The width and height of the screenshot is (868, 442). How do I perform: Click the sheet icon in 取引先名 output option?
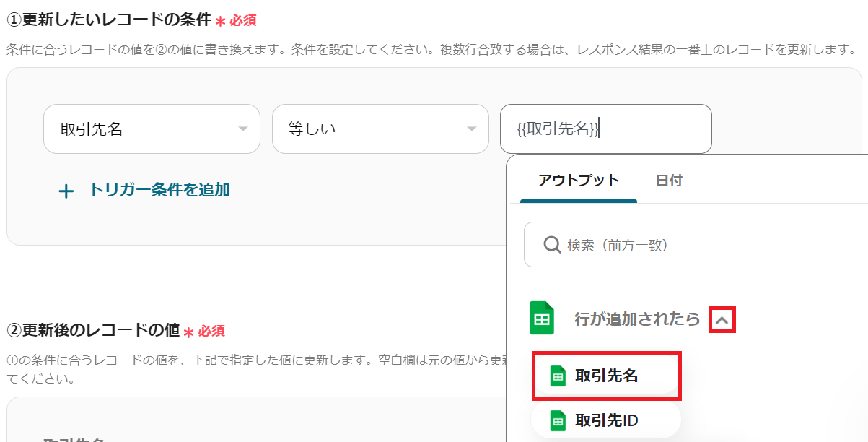[558, 376]
